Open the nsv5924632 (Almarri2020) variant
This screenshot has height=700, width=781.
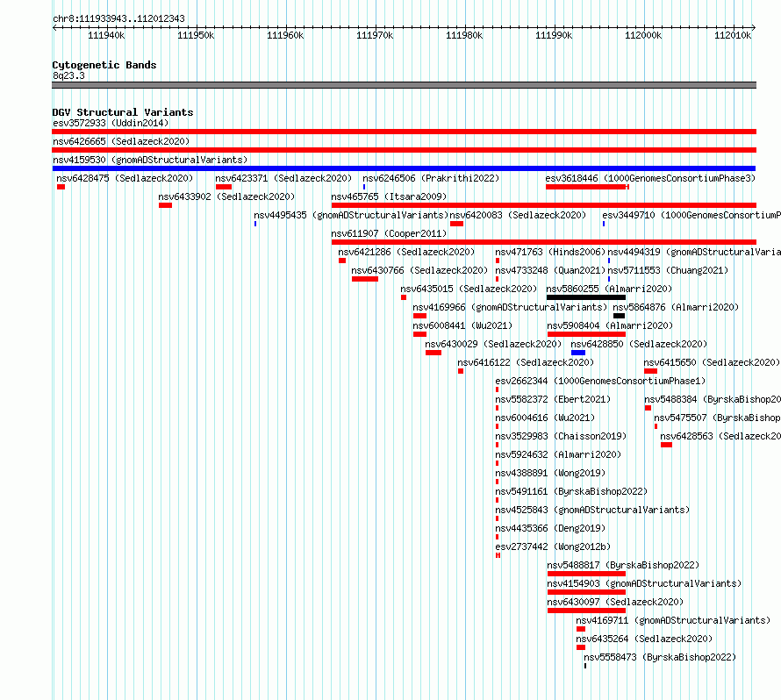pos(558,454)
